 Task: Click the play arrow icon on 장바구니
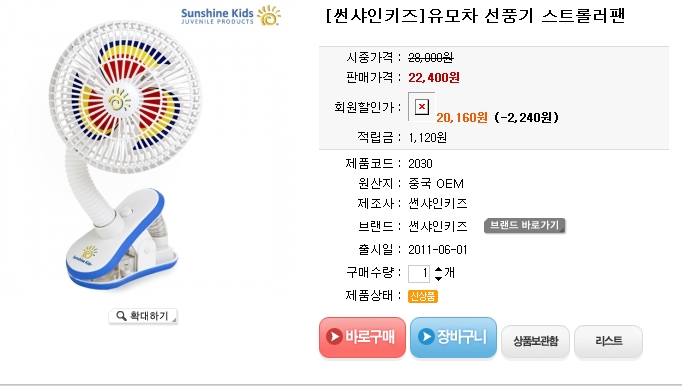(426, 336)
